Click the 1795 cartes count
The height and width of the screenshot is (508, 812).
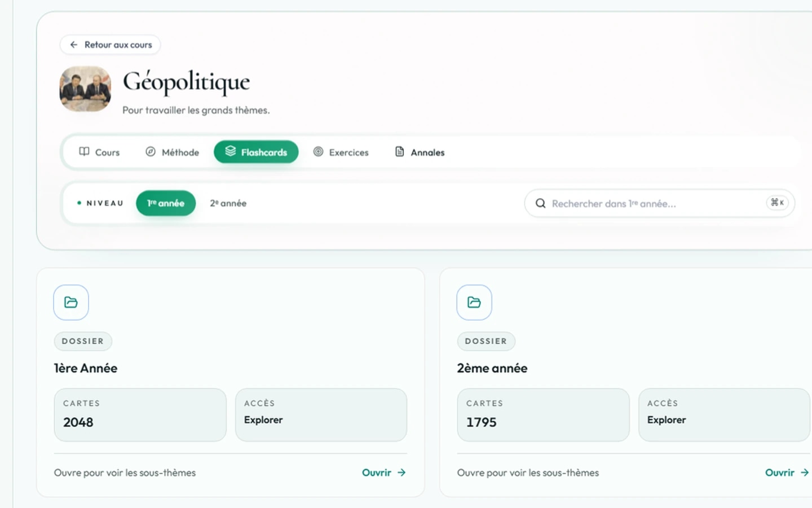tap(482, 422)
